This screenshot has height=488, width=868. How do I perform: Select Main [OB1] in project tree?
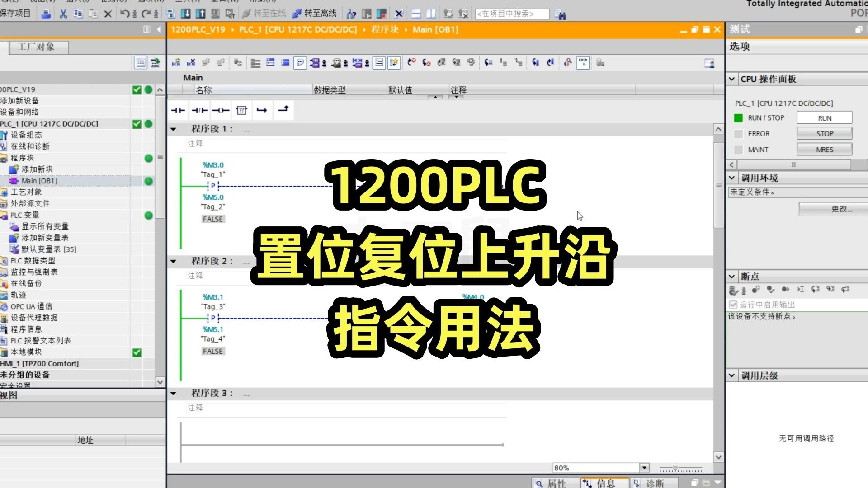(x=39, y=181)
